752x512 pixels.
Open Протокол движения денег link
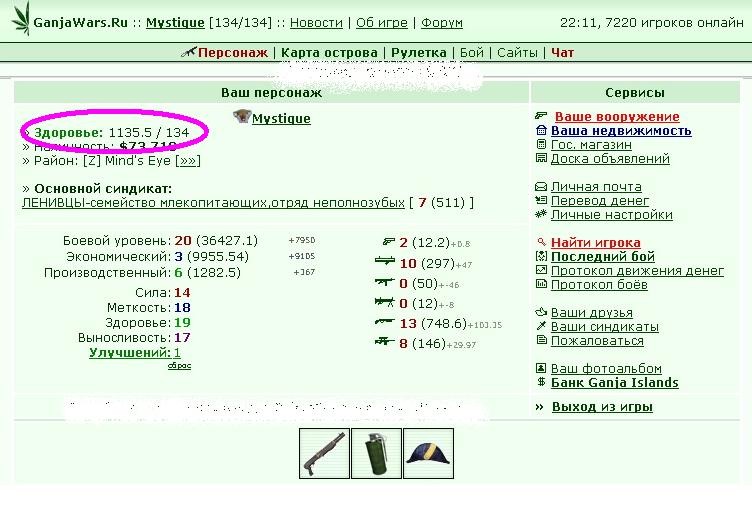click(637, 270)
